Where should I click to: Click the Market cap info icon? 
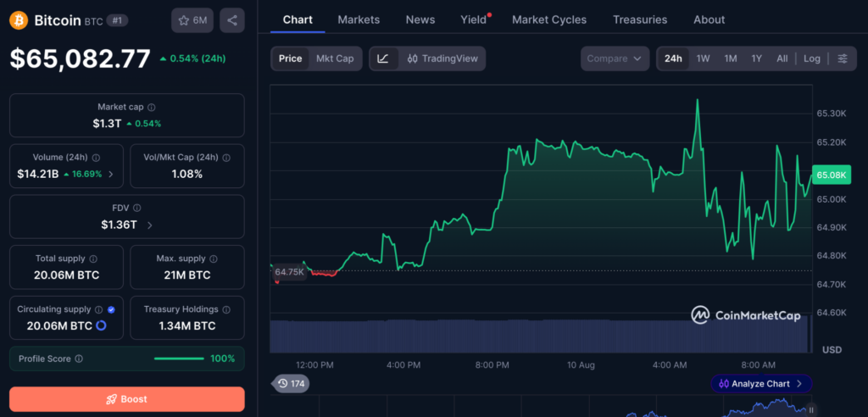click(152, 107)
